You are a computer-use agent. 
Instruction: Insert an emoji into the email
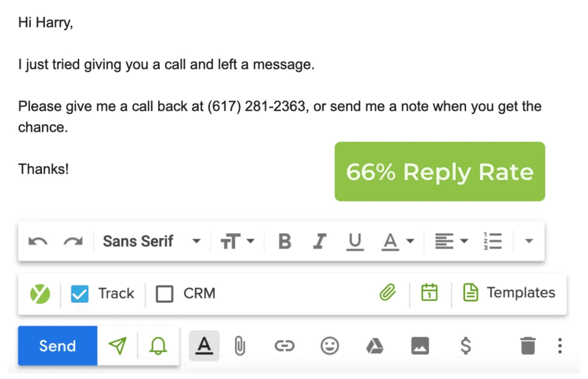[x=329, y=346]
